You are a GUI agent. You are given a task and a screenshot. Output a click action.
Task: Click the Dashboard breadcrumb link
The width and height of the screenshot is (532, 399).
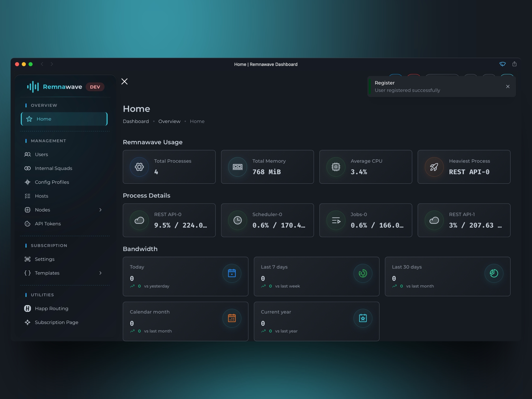[x=136, y=121]
